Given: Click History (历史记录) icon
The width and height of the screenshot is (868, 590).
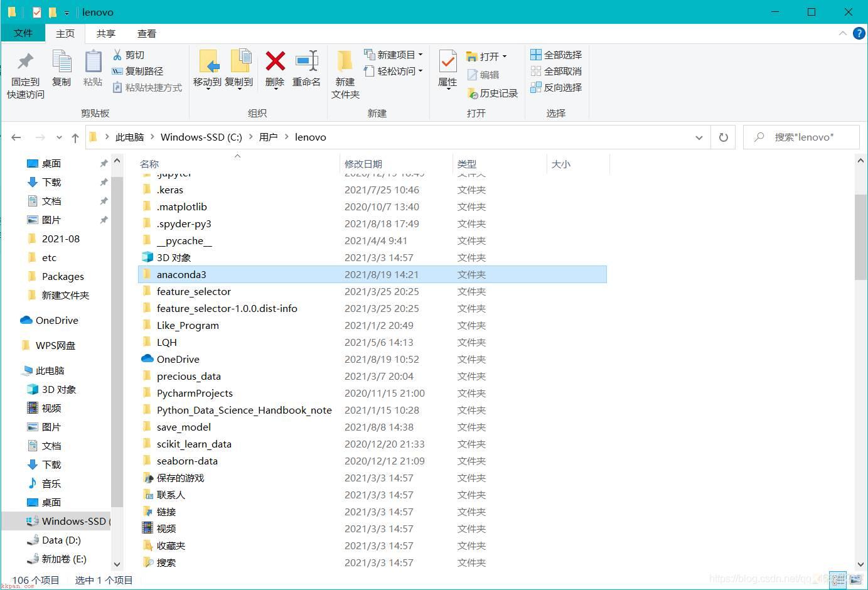Looking at the screenshot, I should coord(473,94).
